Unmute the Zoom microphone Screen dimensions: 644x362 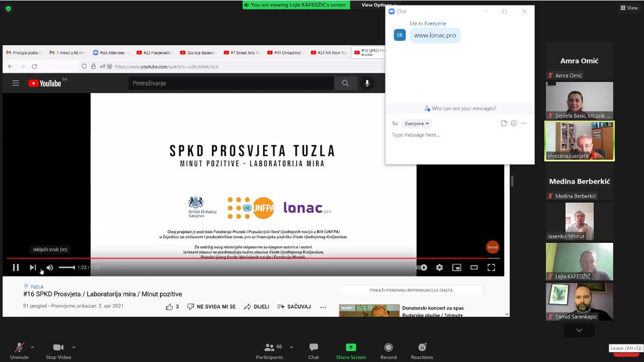tap(19, 347)
